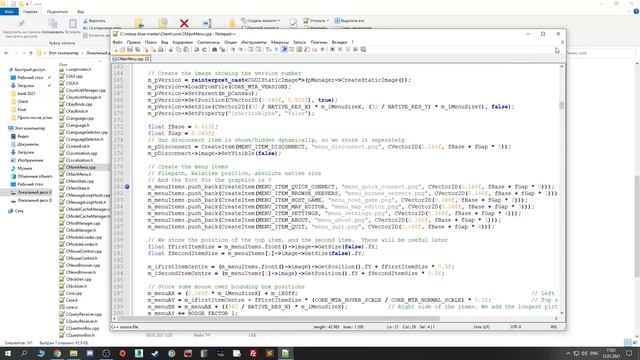640x360 pixels.
Task: Switch to the Поделиться ribbon tab in Explorer
Action: [x=57, y=12]
